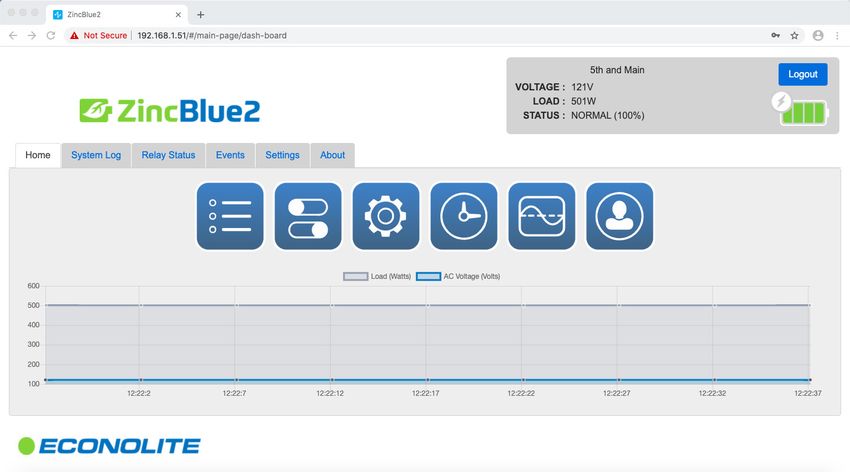Image resolution: width=850 pixels, height=472 pixels.
Task: Reload the page with refresh icon
Action: coord(50,35)
